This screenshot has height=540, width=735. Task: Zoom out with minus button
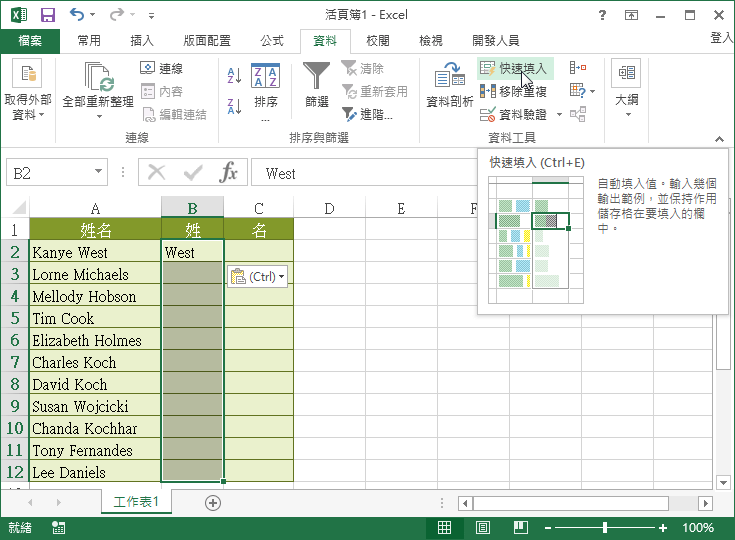[x=548, y=528]
